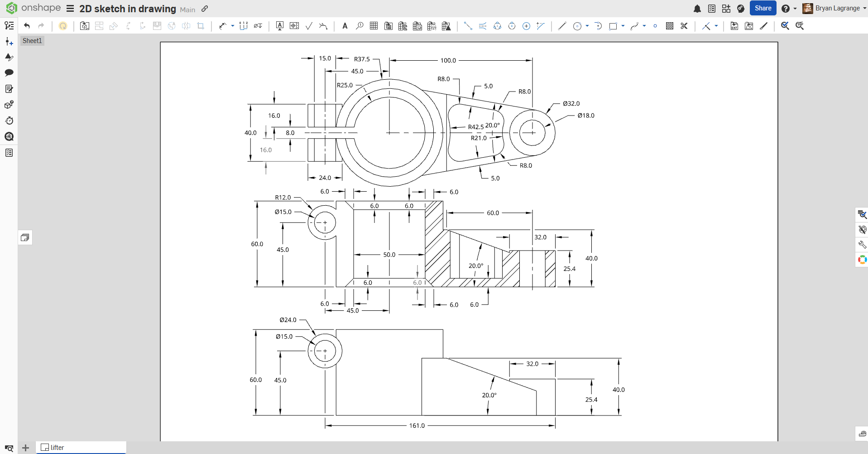Click the undo arrow in the toolbar

click(x=27, y=26)
